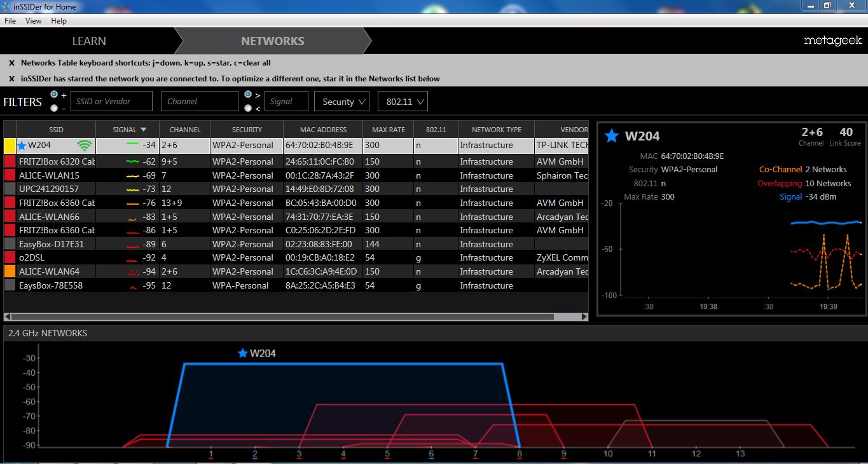Click the Signal filter field
Viewport: 868px width, 464px height.
tap(286, 101)
